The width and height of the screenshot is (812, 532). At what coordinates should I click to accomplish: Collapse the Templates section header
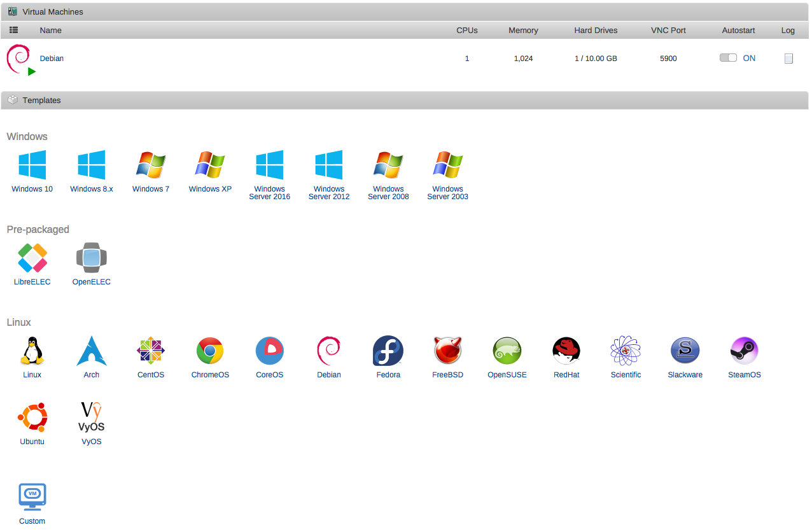tap(42, 100)
